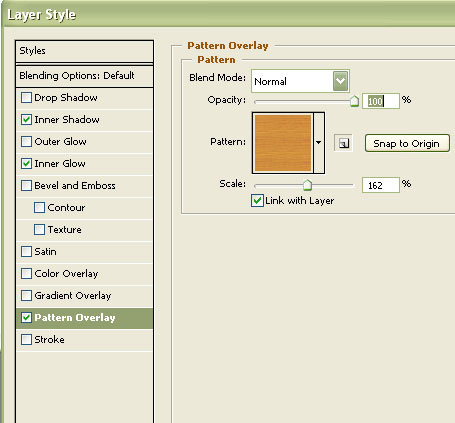Screen dimensions: 455x423
Task: Enable the Drop Shadow checkbox
Action: point(26,98)
